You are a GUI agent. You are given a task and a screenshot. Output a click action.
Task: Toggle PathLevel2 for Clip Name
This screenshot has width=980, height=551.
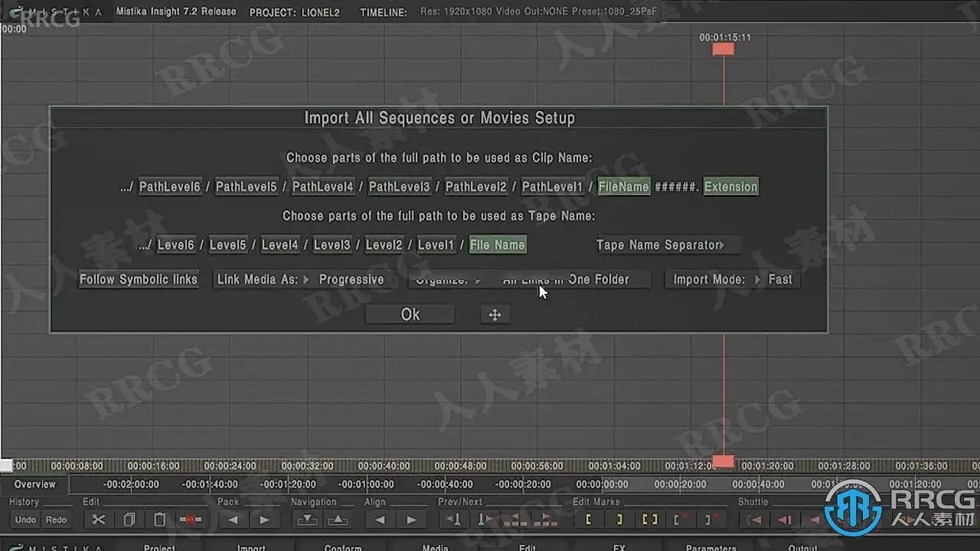475,187
